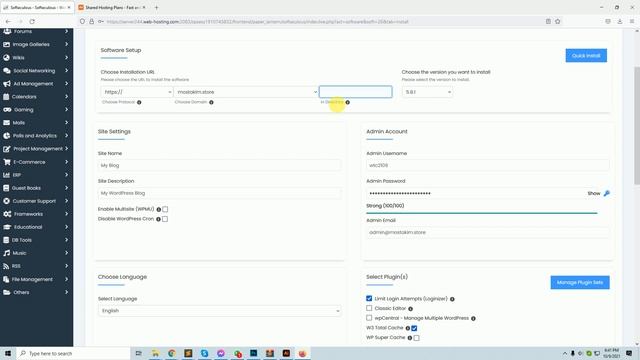Click info icon next to Choose Domain
This screenshot has height=360, width=640.
[211, 102]
